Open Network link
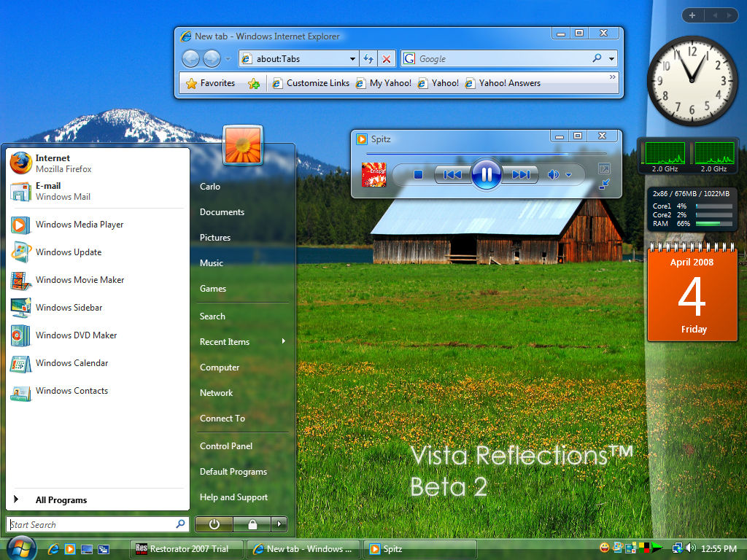 click(x=216, y=393)
